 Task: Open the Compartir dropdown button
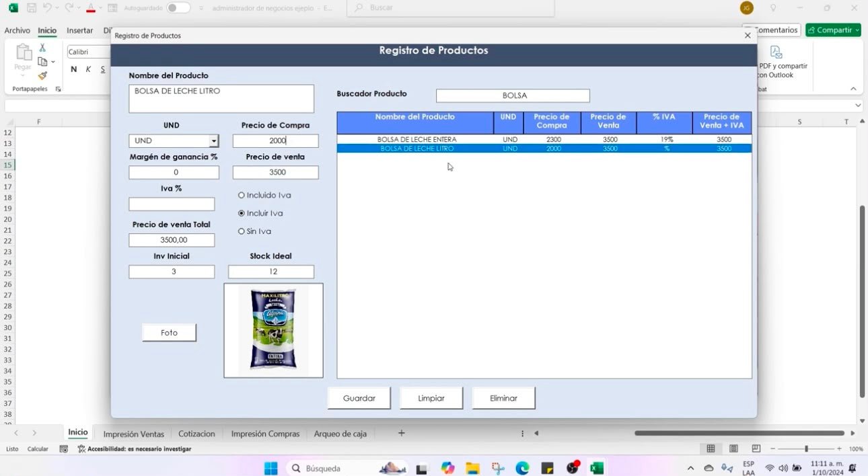[834, 30]
